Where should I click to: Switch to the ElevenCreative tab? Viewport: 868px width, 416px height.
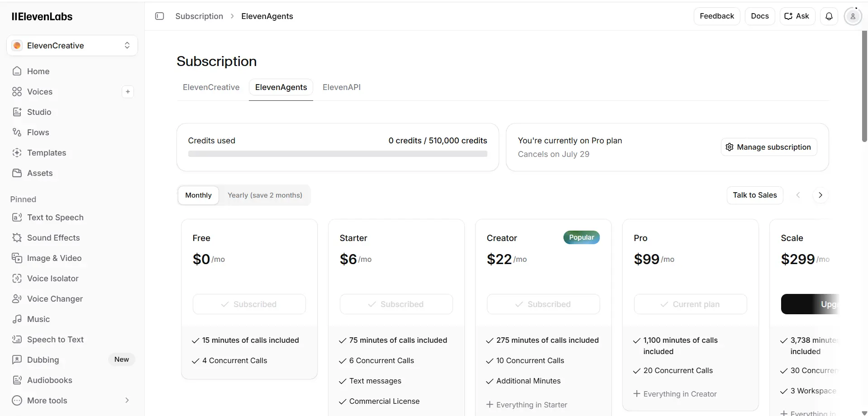211,87
